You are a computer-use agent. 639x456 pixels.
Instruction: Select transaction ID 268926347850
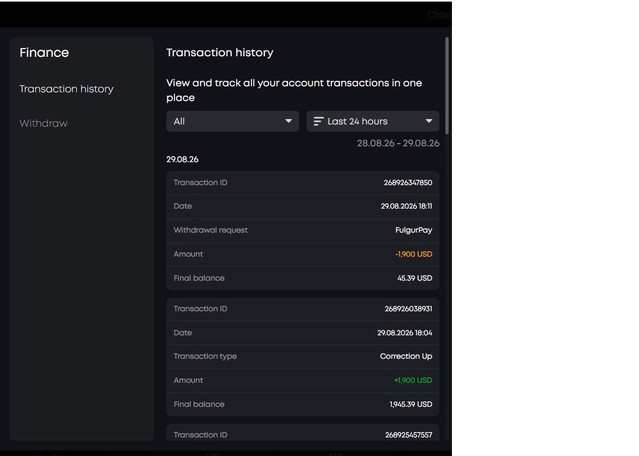[x=408, y=183]
